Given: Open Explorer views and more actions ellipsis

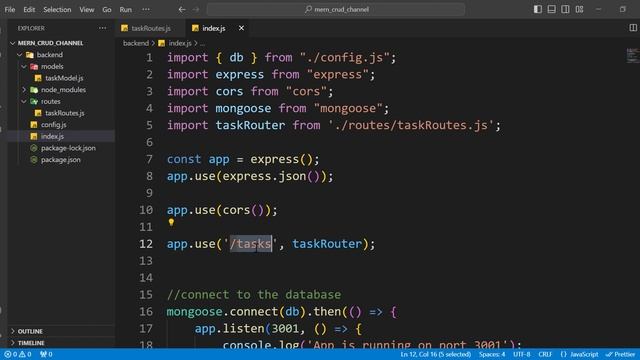Looking at the screenshot, I should pos(102,28).
